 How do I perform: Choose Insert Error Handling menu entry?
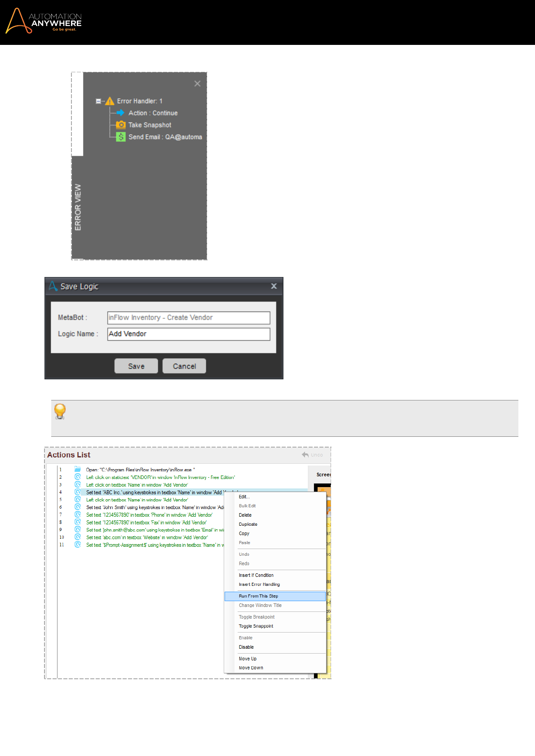(275, 585)
